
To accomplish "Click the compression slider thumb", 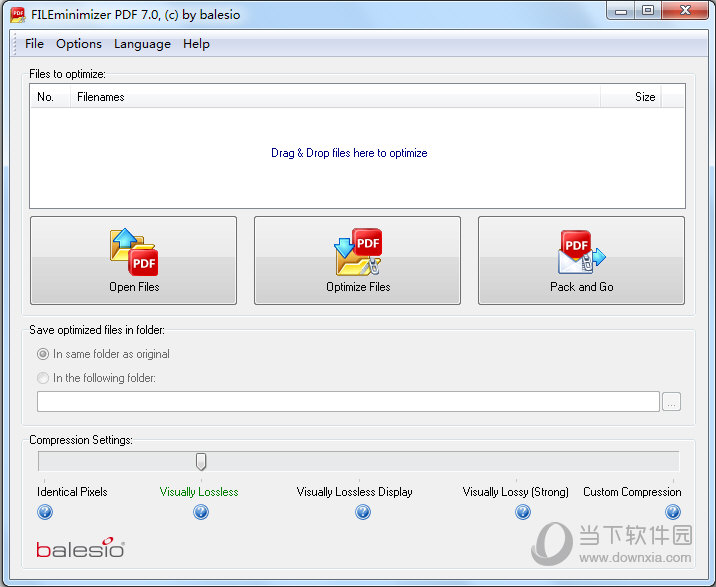I will (x=201, y=461).
